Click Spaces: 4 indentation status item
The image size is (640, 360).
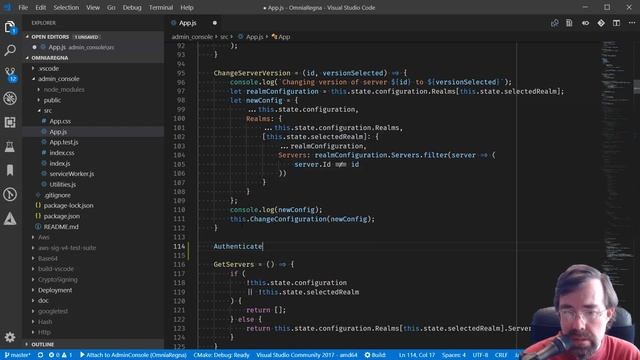point(453,355)
